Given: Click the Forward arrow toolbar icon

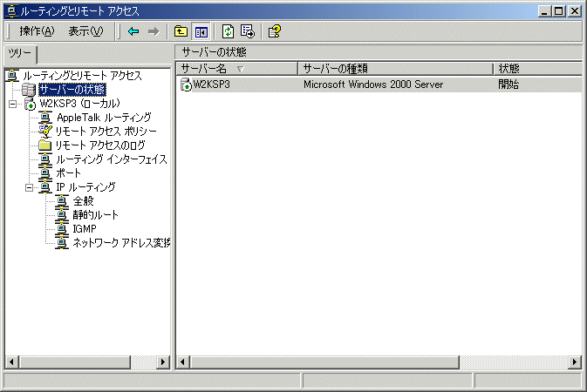Looking at the screenshot, I should click(x=154, y=31).
